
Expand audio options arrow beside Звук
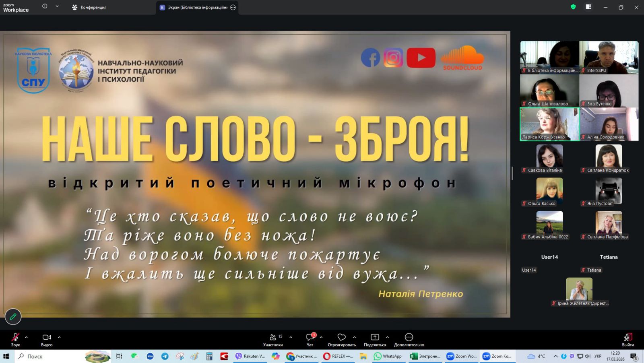[x=26, y=337]
